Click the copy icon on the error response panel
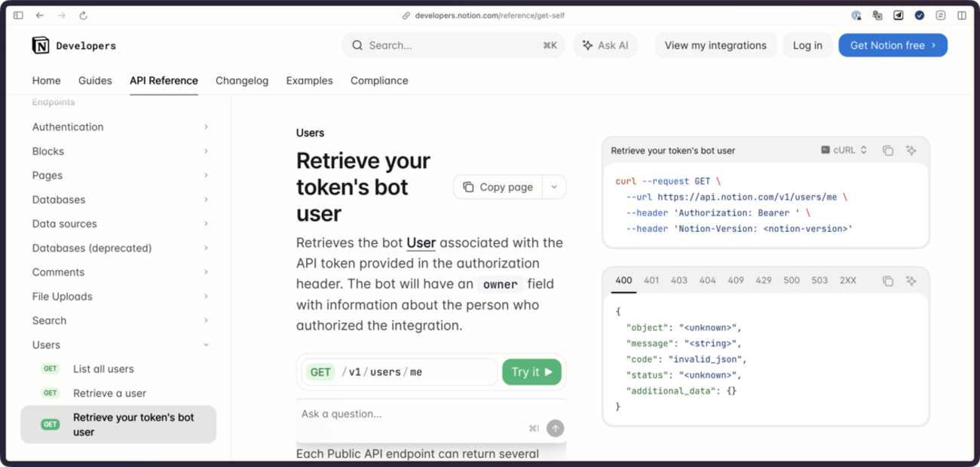Image resolution: width=980 pixels, height=467 pixels. point(887,279)
